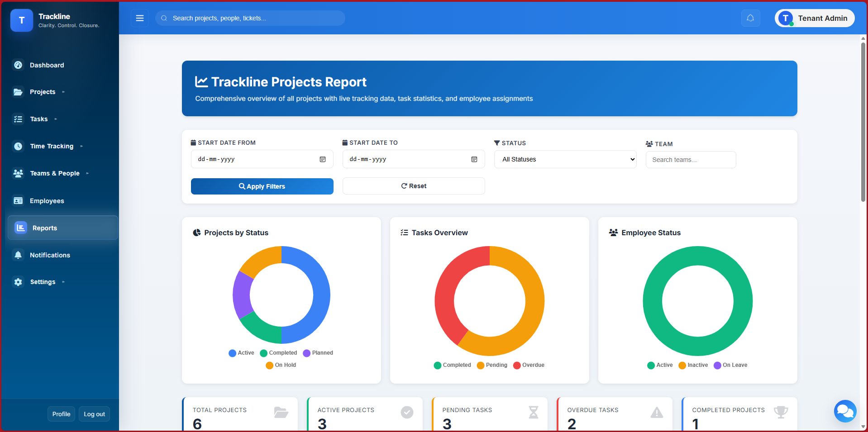Screen dimensions: 868x432
Task: Toggle the Active legend in Projects by Status
Action: click(242, 353)
